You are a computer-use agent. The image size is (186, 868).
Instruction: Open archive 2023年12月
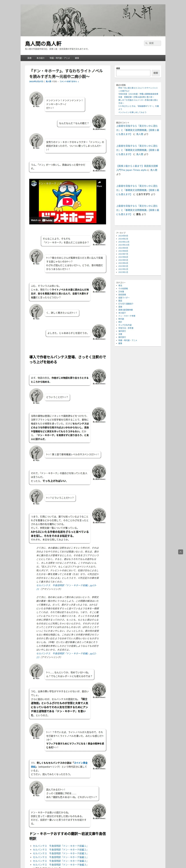124,242
